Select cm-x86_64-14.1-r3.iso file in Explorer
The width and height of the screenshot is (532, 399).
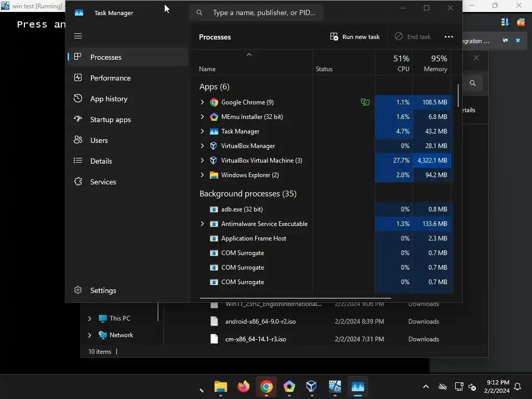click(256, 339)
